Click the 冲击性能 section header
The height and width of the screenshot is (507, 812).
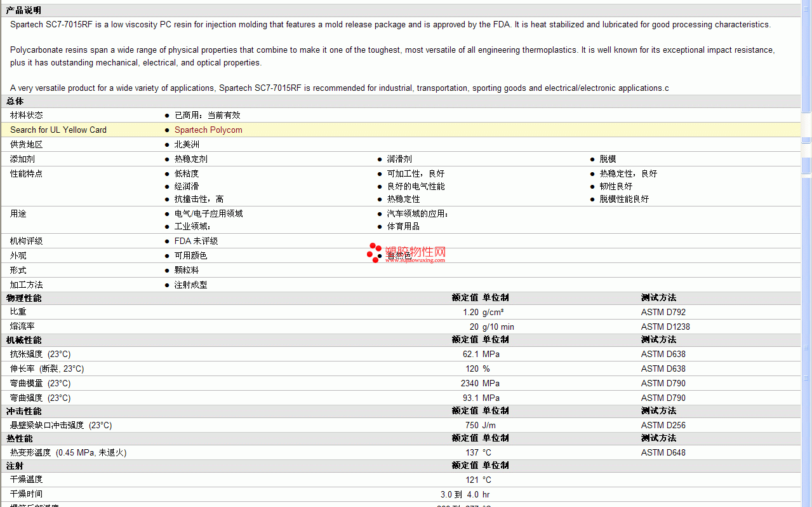click(x=24, y=411)
